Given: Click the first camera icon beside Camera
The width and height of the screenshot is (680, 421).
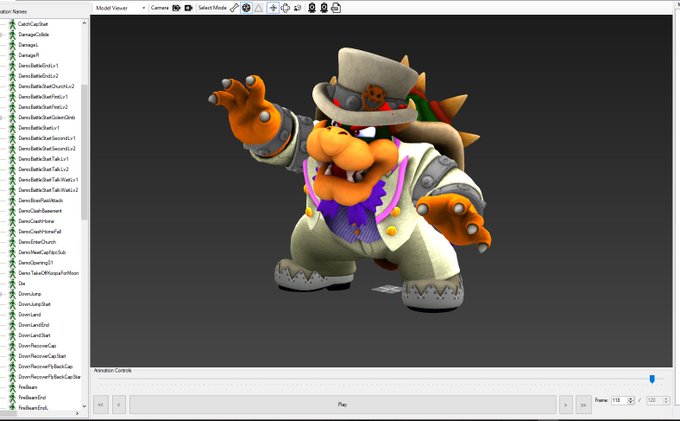Looking at the screenshot, I should (176, 8).
